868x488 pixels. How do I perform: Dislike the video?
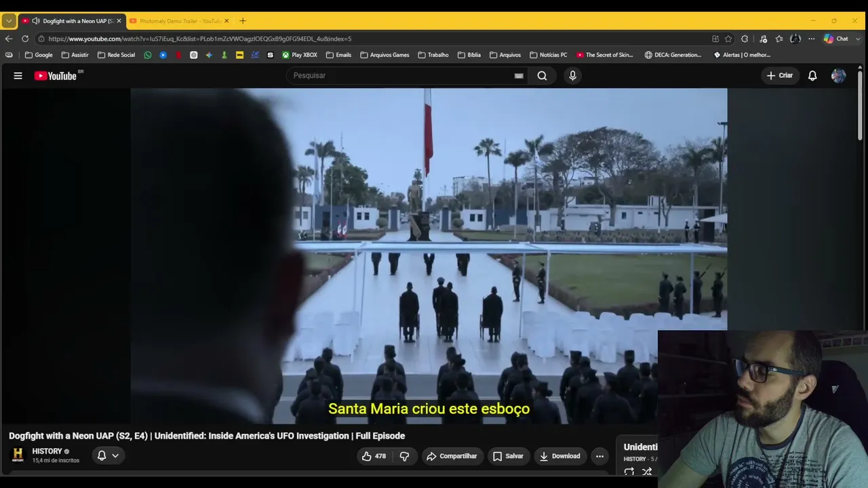coord(404,456)
